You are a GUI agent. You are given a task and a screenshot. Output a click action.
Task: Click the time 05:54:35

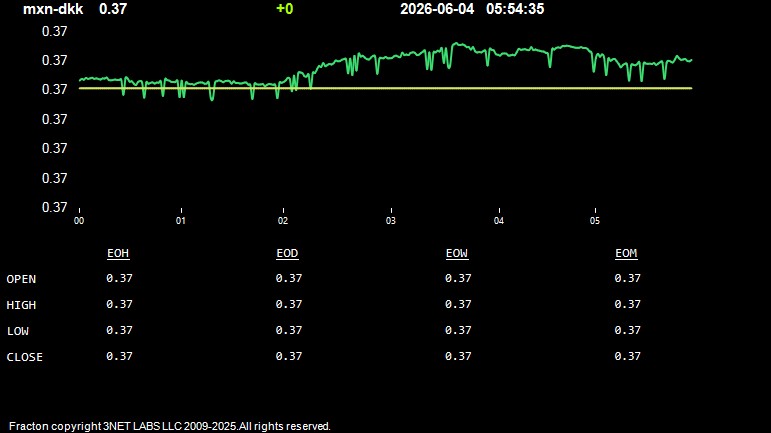click(x=515, y=9)
